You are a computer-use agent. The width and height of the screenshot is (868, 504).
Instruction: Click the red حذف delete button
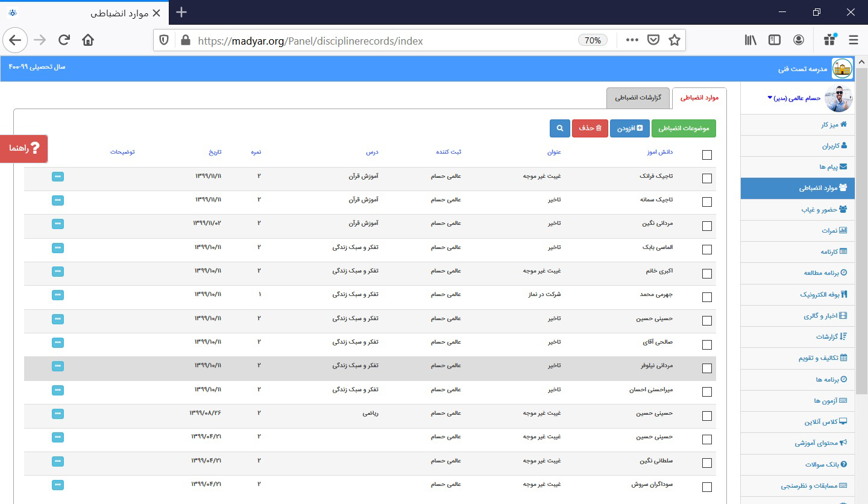coord(590,128)
